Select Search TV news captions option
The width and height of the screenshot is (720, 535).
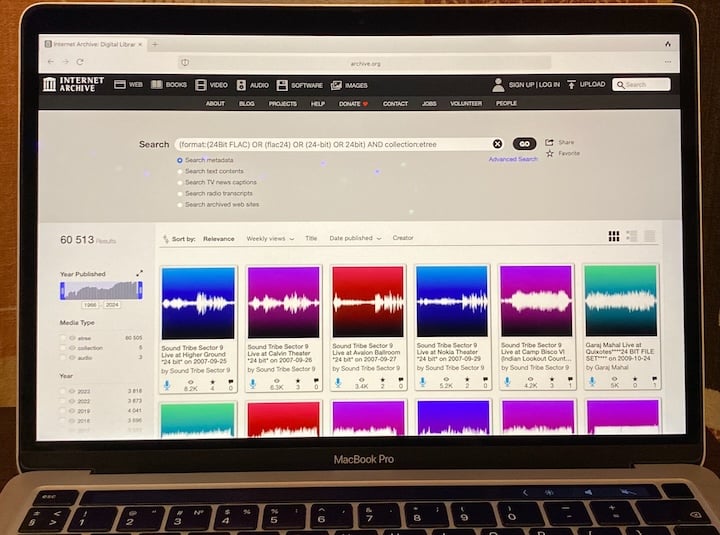180,182
